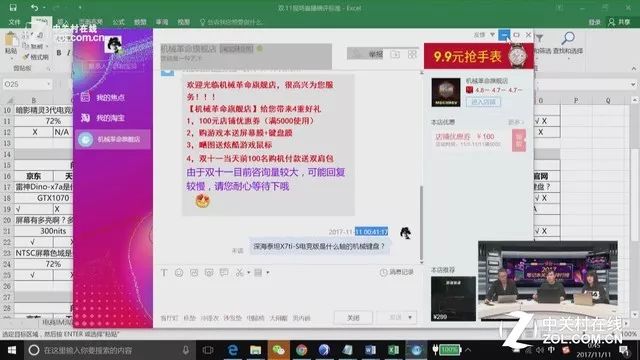Screen dimensions: 640x360
Task: Click the 机械革命 shop logo thumbnail
Action: tap(446, 93)
